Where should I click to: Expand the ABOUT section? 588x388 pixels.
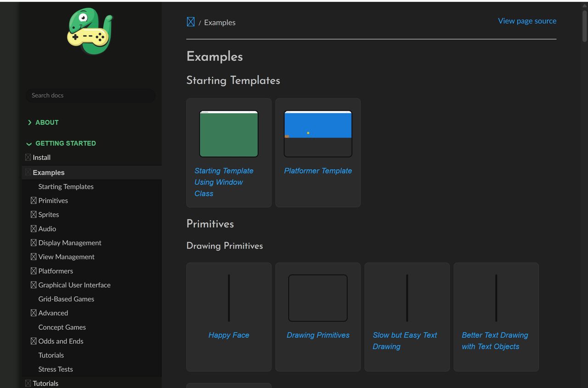pos(30,122)
